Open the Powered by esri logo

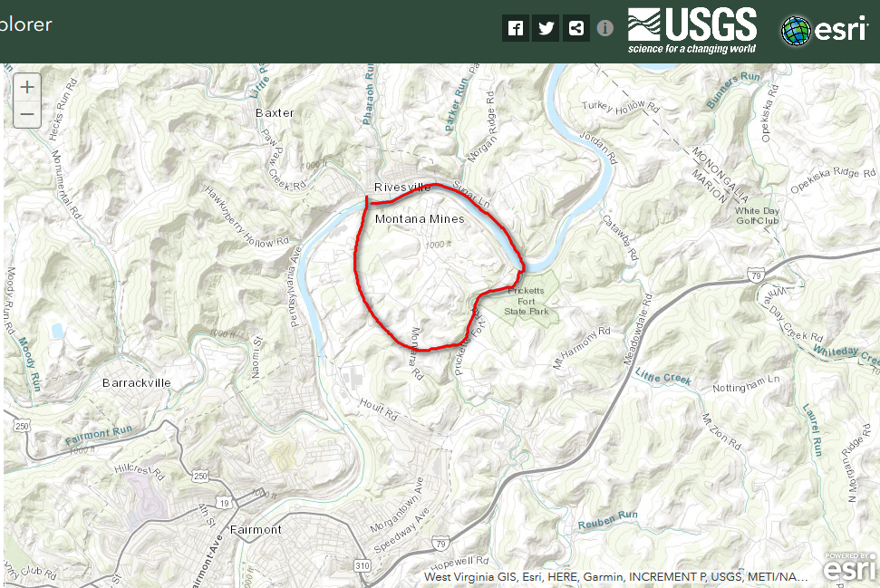pos(849,566)
